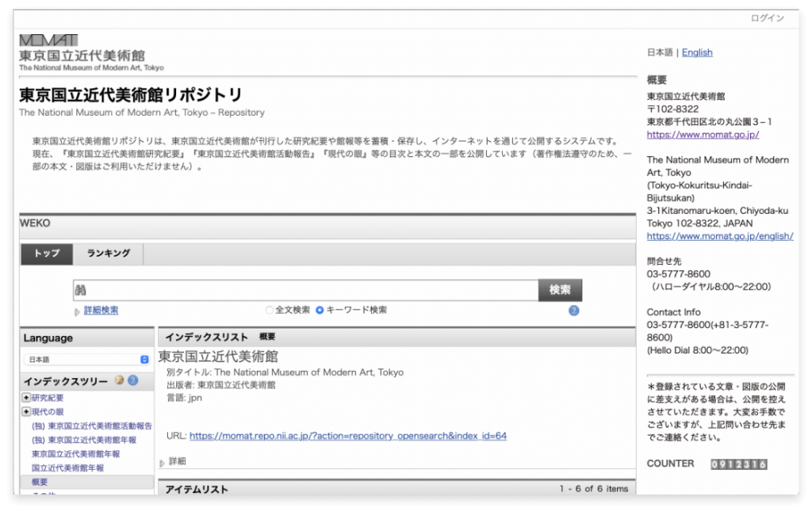This screenshot has width=812, height=512.
Task: Open the Language dropdown showing 日本語
Action: pyautogui.click(x=87, y=359)
